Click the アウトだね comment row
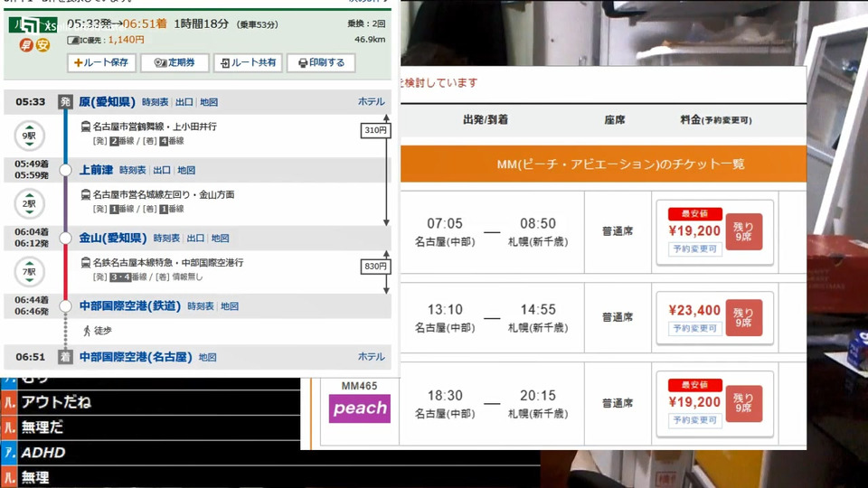The width and height of the screenshot is (868, 488). tap(151, 402)
